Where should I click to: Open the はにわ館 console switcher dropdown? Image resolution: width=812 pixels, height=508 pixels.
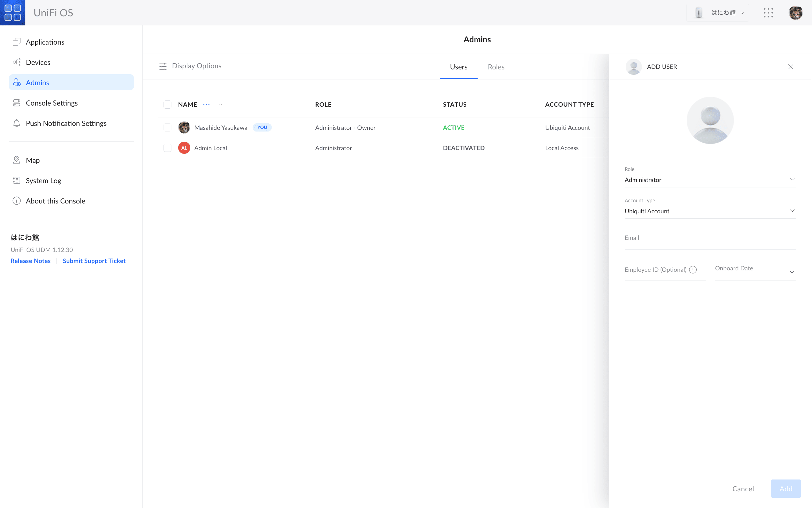(717, 13)
